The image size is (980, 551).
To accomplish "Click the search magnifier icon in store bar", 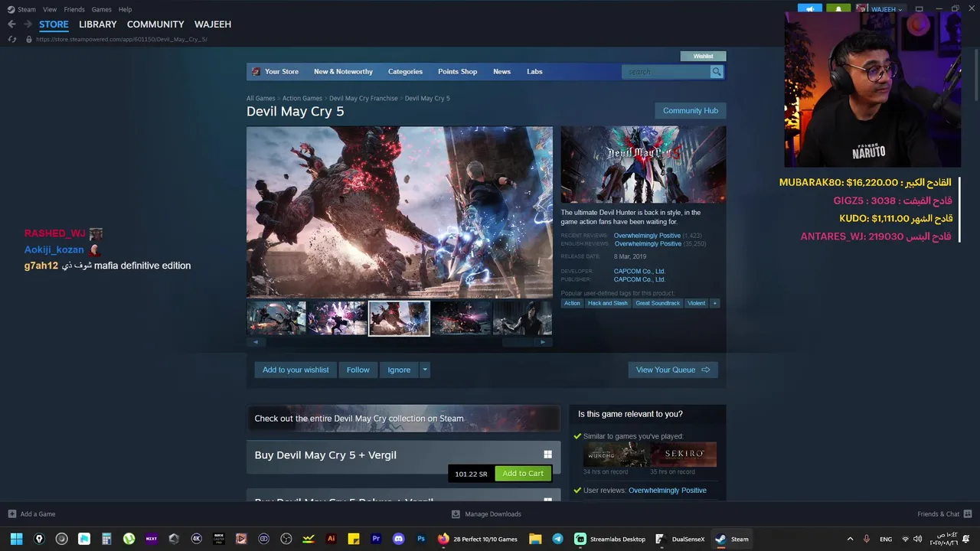I will [717, 72].
